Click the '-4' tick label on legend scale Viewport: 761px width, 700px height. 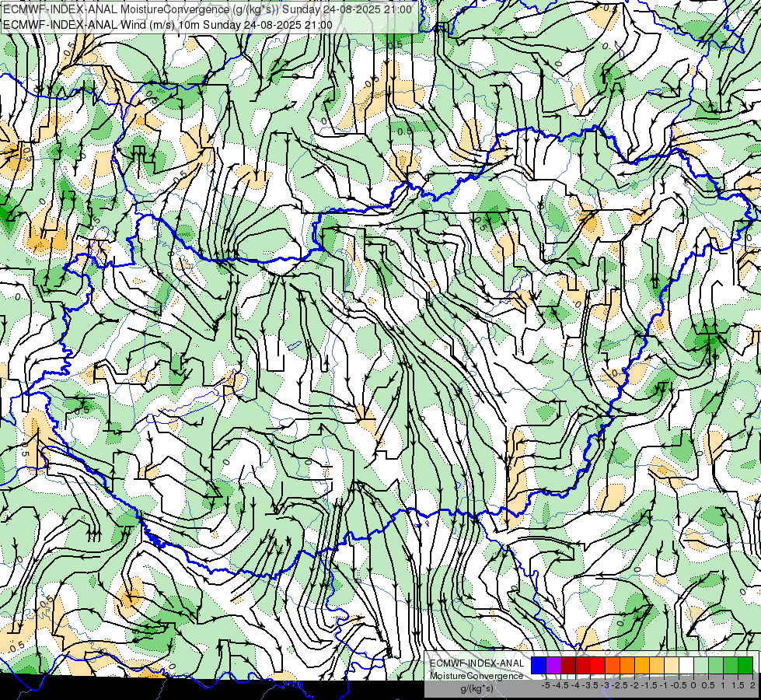575,685
